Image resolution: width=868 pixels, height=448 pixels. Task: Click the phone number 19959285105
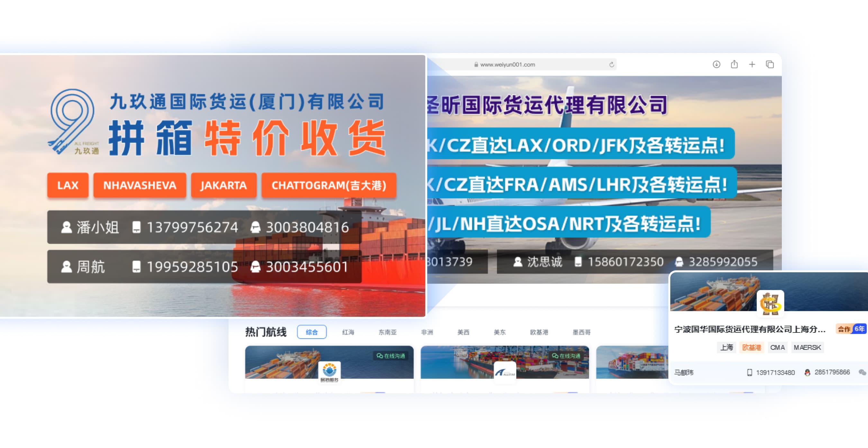tap(192, 267)
